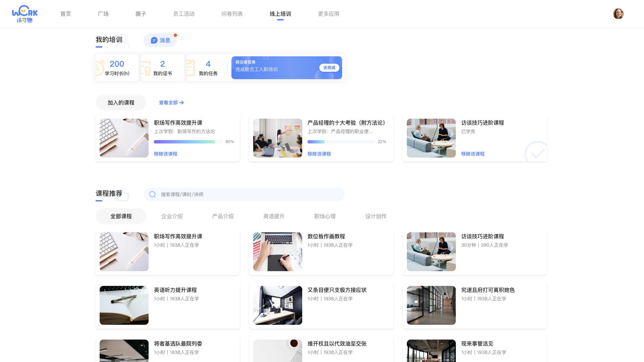Image resolution: width=644 pixels, height=362 pixels.
Task: Click the 数位板作画教程 course thumbnail
Action: [x=277, y=251]
